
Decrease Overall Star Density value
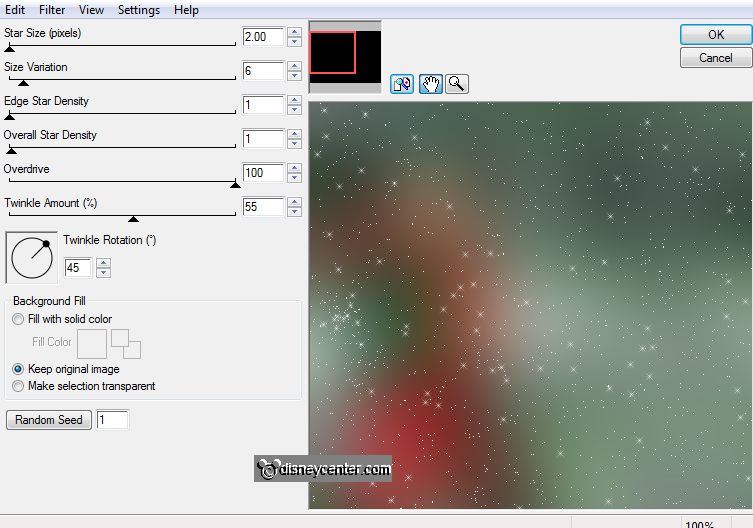click(294, 144)
